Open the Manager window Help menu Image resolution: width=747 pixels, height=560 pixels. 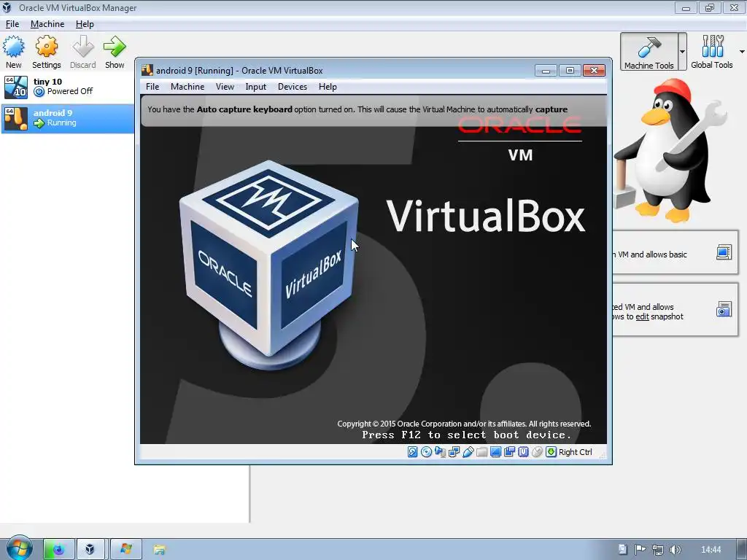pyautogui.click(x=85, y=24)
